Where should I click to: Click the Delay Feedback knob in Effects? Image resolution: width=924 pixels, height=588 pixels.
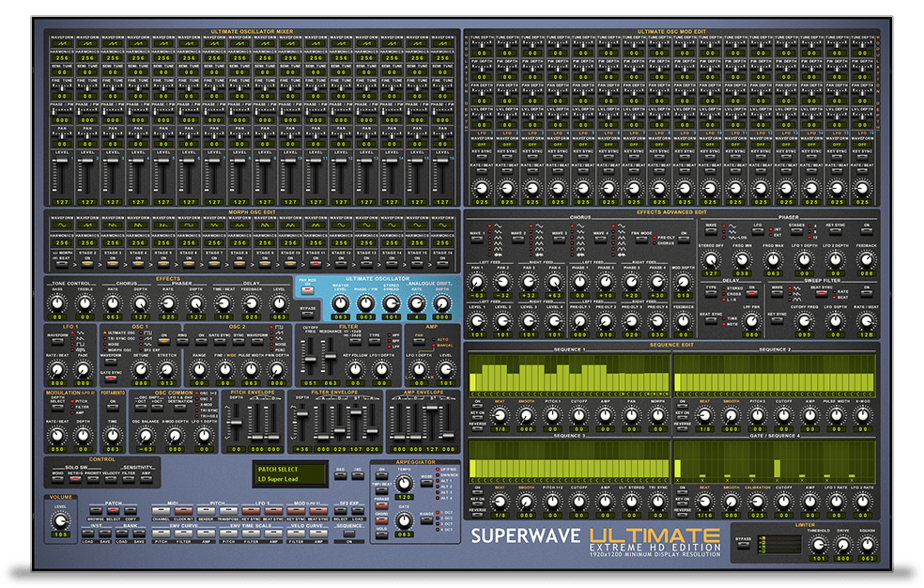[x=252, y=302]
